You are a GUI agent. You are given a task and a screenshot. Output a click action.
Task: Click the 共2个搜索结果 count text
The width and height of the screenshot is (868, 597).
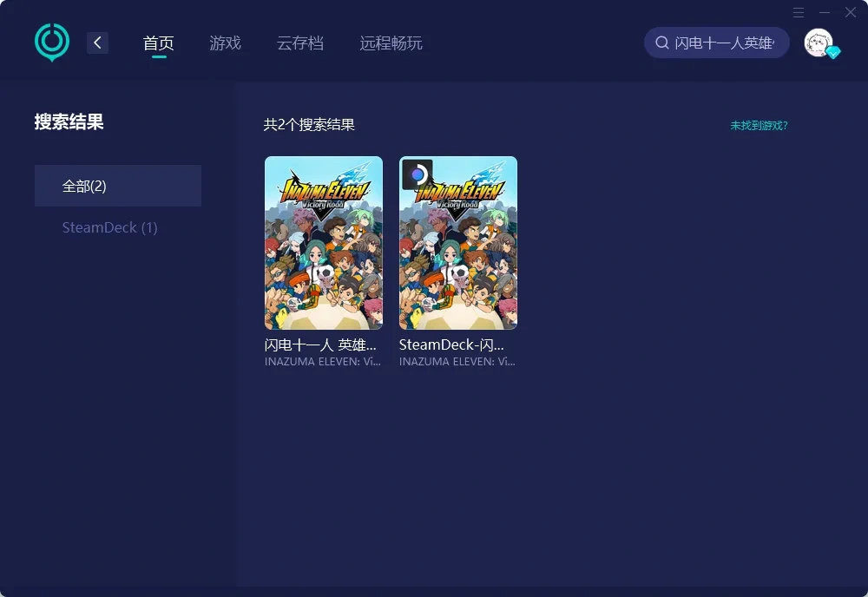309,125
